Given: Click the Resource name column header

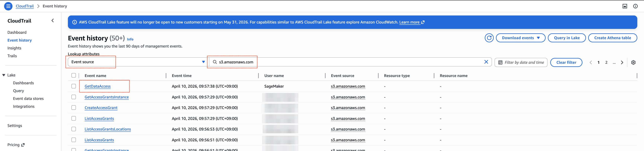Looking at the screenshot, I should [x=454, y=76].
